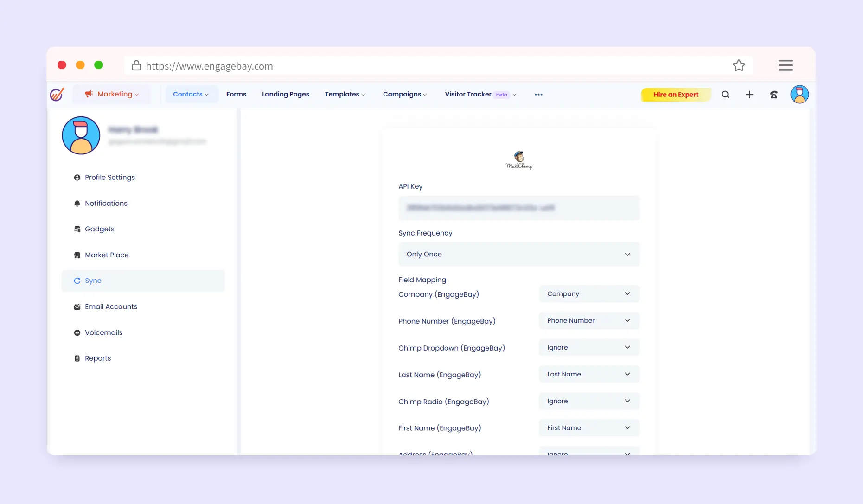Focus the API Key input field
Image resolution: width=863 pixels, height=504 pixels.
click(519, 208)
